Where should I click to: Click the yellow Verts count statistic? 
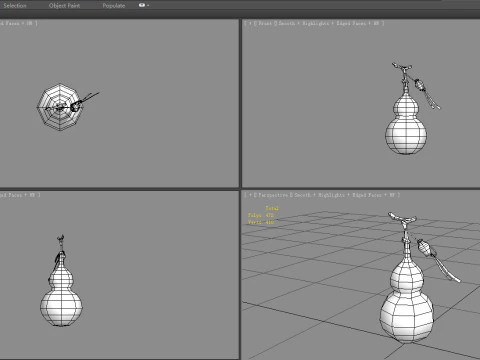point(261,222)
